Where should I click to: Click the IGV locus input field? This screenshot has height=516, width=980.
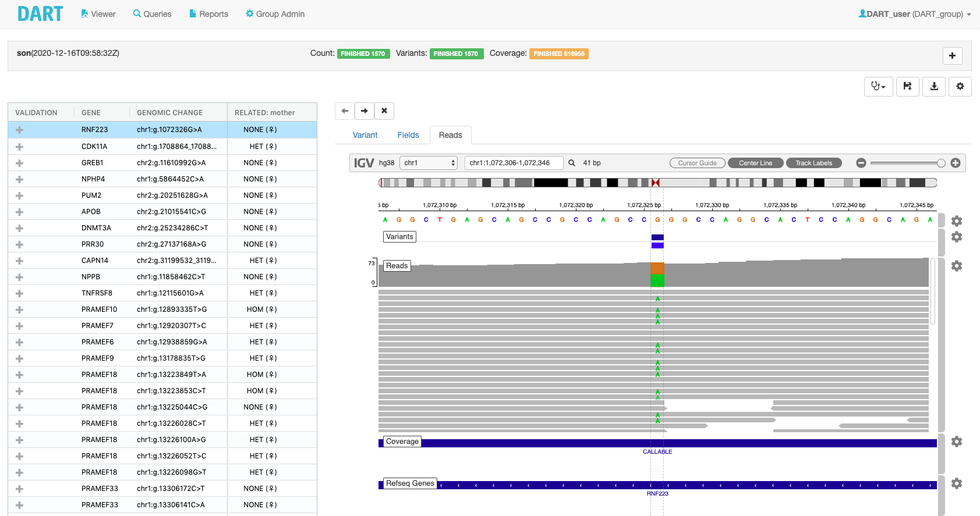pos(514,163)
